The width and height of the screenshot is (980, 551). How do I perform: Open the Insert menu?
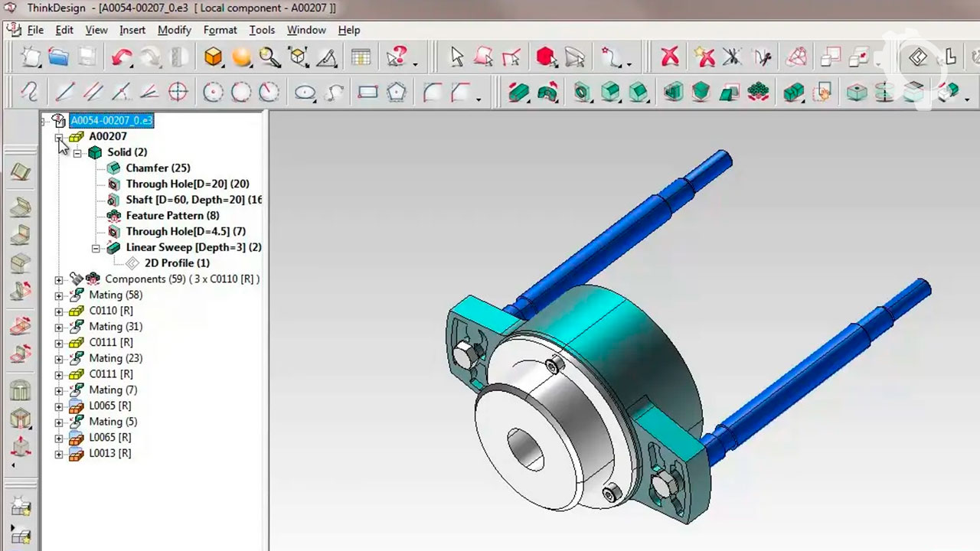coord(132,30)
